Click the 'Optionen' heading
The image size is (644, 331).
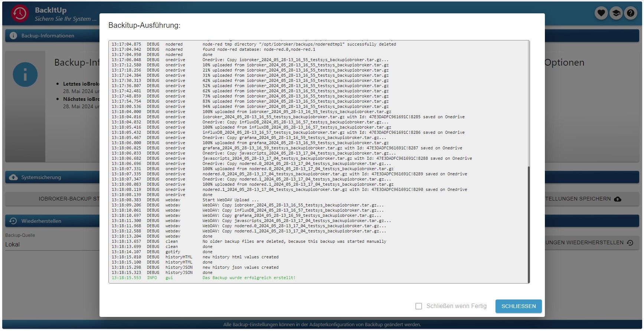point(564,63)
